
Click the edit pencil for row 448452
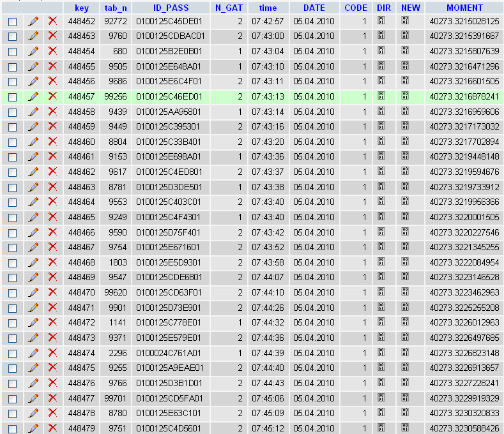click(33, 21)
